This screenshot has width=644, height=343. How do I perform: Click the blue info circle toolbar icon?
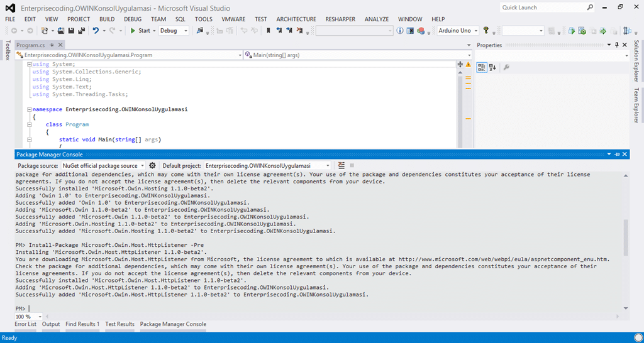coord(400,31)
